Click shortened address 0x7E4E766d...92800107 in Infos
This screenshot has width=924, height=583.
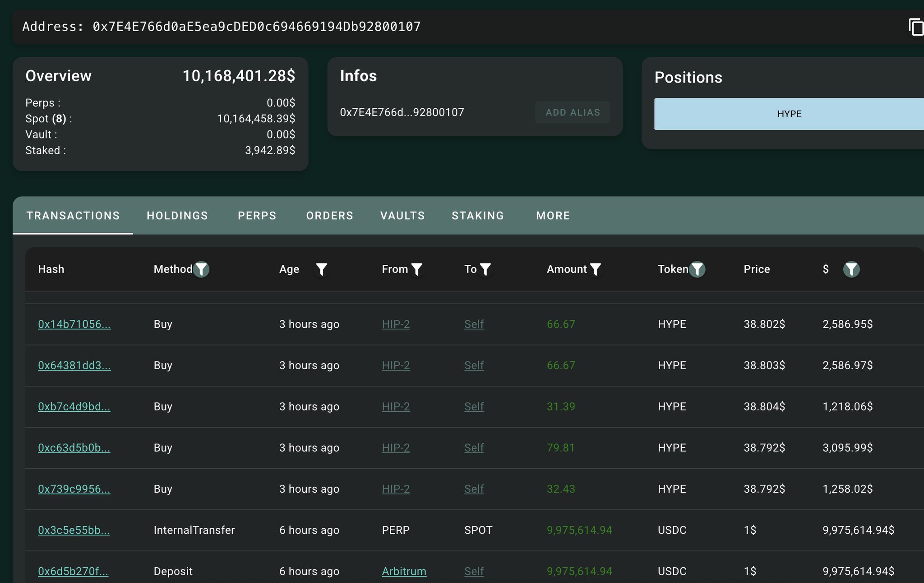pos(402,112)
